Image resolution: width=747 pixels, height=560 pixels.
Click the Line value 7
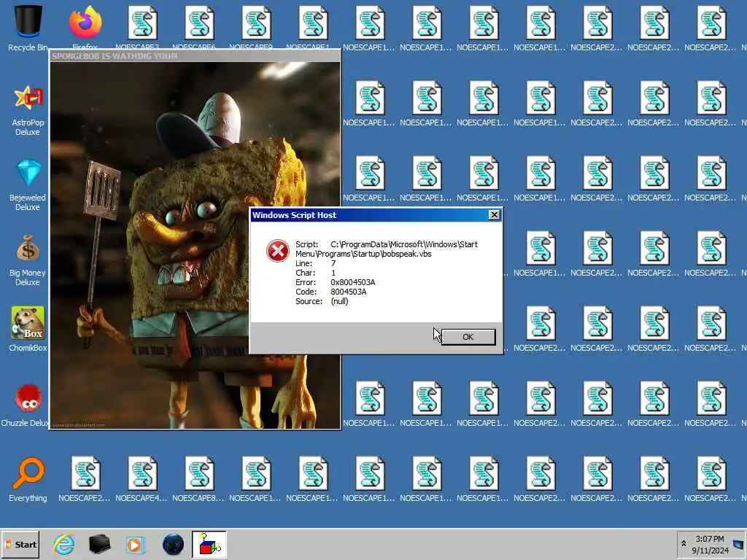pos(333,263)
